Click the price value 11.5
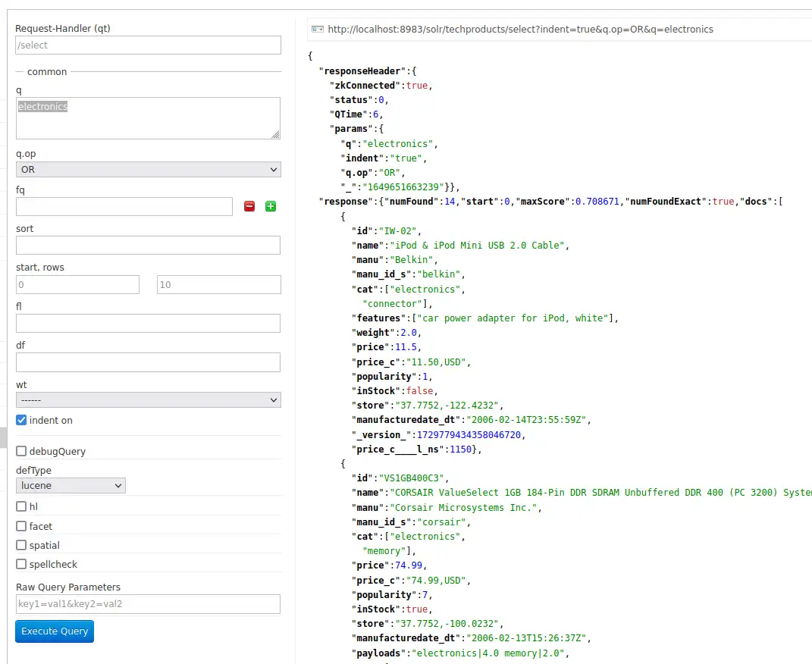This screenshot has width=812, height=664. [x=406, y=346]
